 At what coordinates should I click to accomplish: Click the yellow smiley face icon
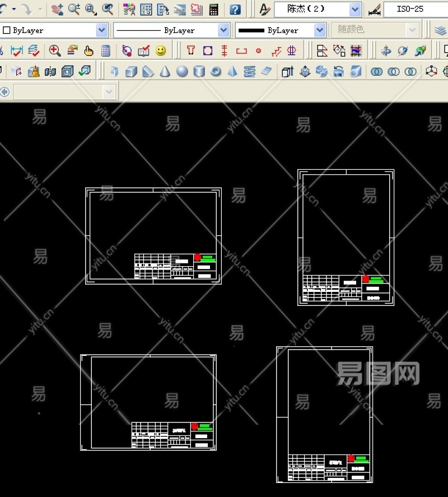(161, 51)
